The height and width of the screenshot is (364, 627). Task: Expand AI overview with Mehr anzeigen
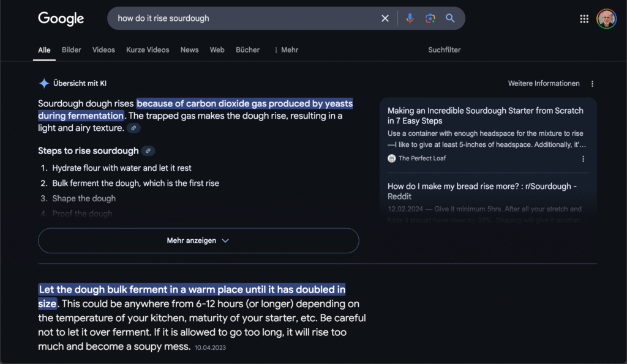[198, 240]
